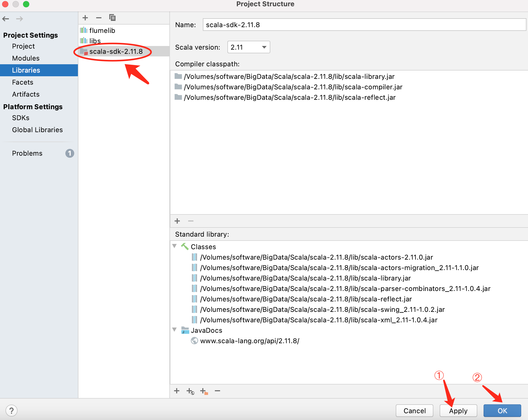Click the copy library icon

point(112,18)
